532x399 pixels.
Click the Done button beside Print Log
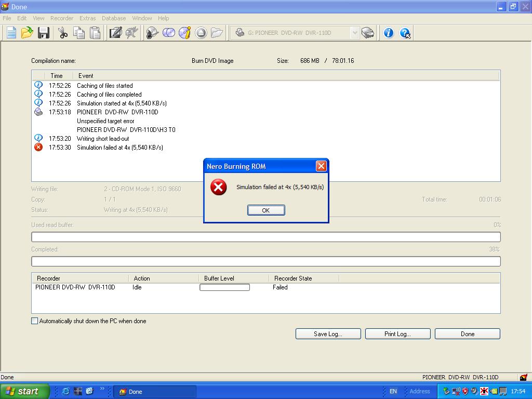[468, 334]
